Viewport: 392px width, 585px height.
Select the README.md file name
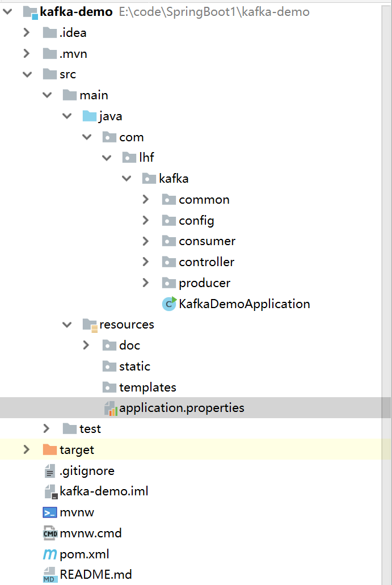tap(96, 574)
